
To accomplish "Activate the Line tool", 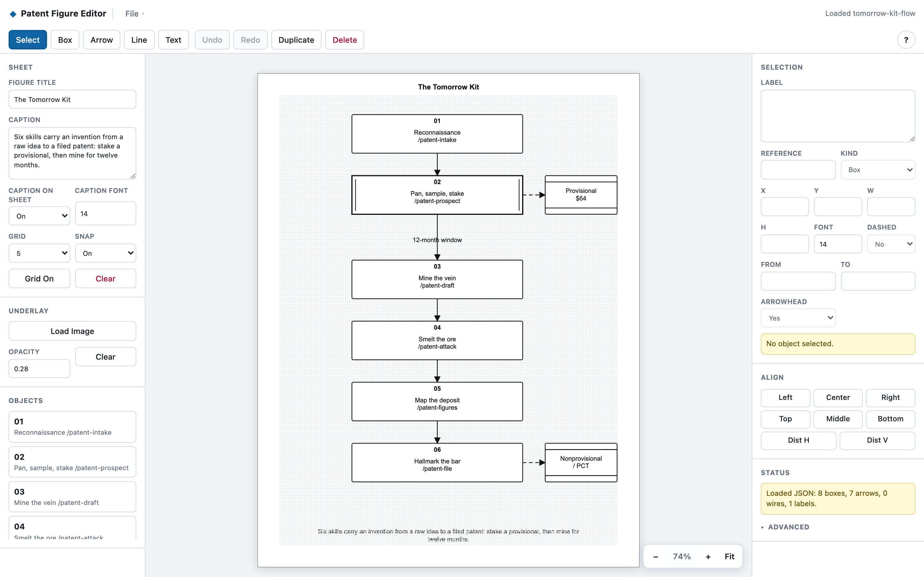I will pos(139,40).
